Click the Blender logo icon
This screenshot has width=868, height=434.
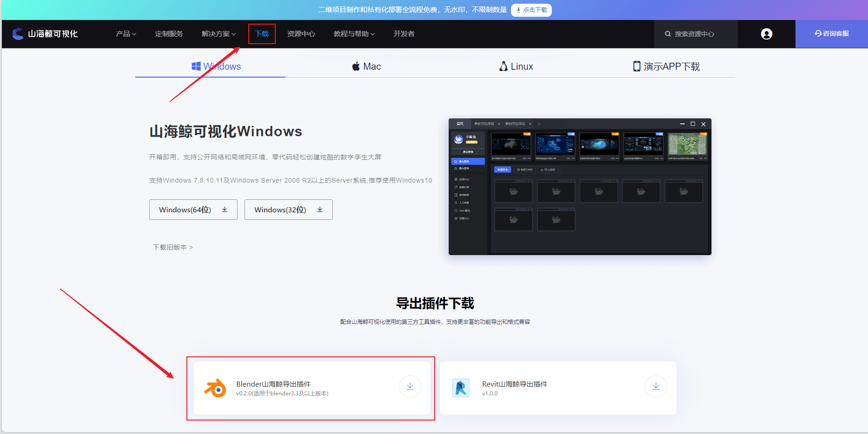215,388
